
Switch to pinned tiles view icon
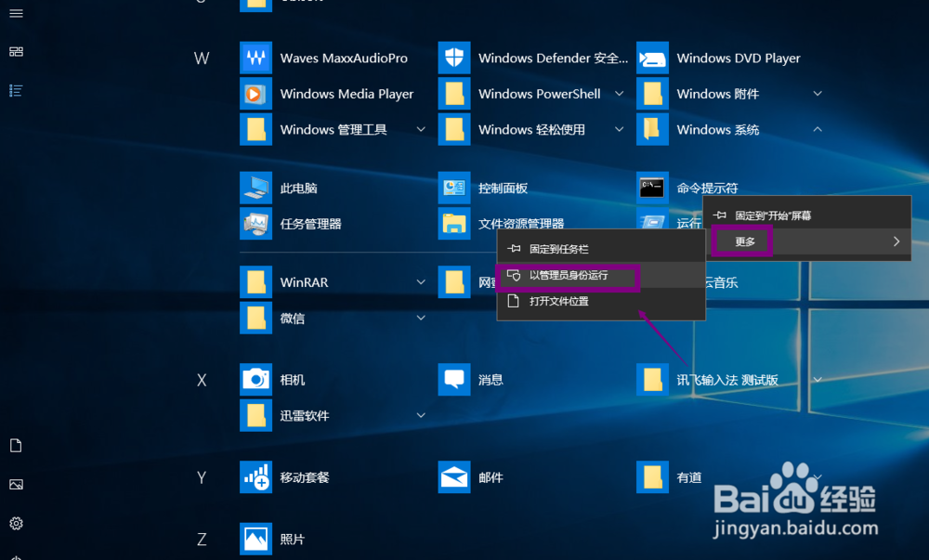[16, 51]
